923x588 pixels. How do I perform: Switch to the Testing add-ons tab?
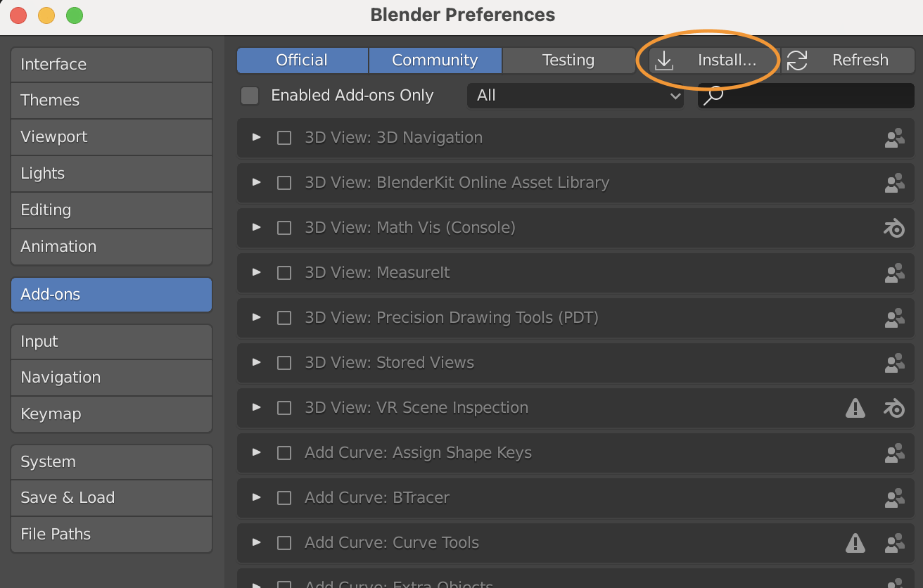[568, 60]
